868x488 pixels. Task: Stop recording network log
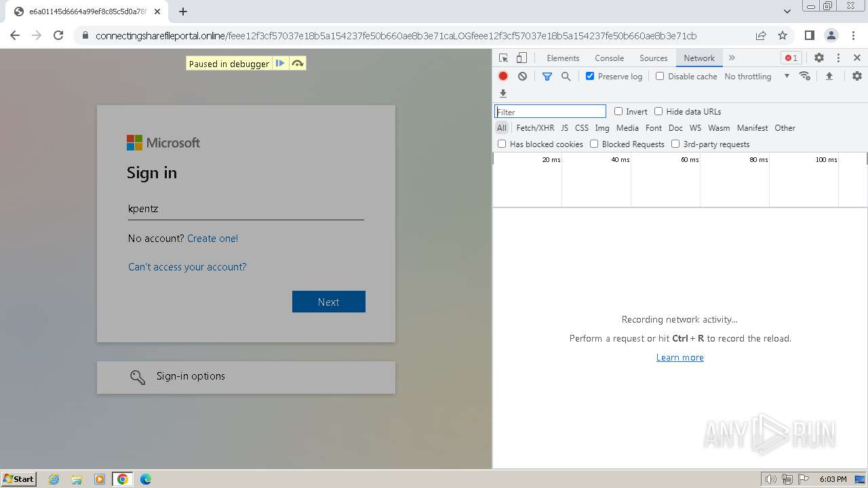503,77
